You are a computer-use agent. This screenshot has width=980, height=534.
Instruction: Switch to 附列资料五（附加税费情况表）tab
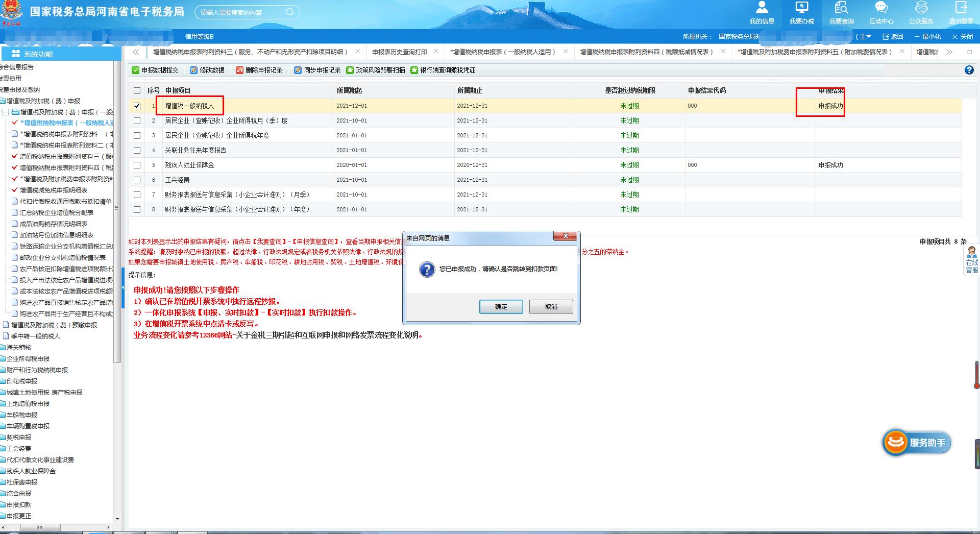(x=815, y=52)
